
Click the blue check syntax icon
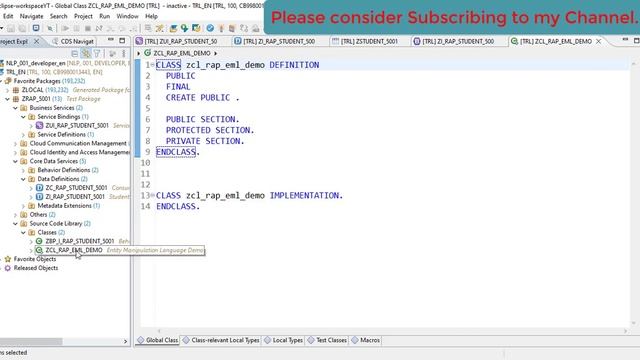pos(210,28)
